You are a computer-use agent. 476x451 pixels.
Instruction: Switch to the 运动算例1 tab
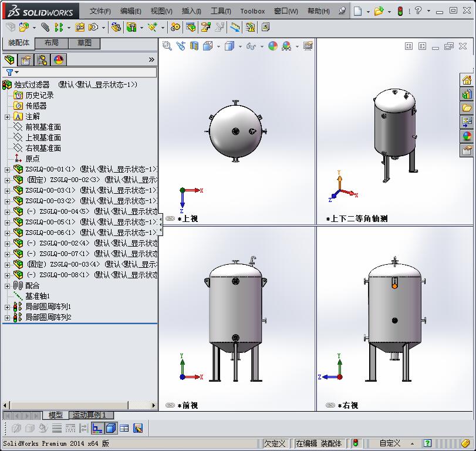pyautogui.click(x=90, y=415)
